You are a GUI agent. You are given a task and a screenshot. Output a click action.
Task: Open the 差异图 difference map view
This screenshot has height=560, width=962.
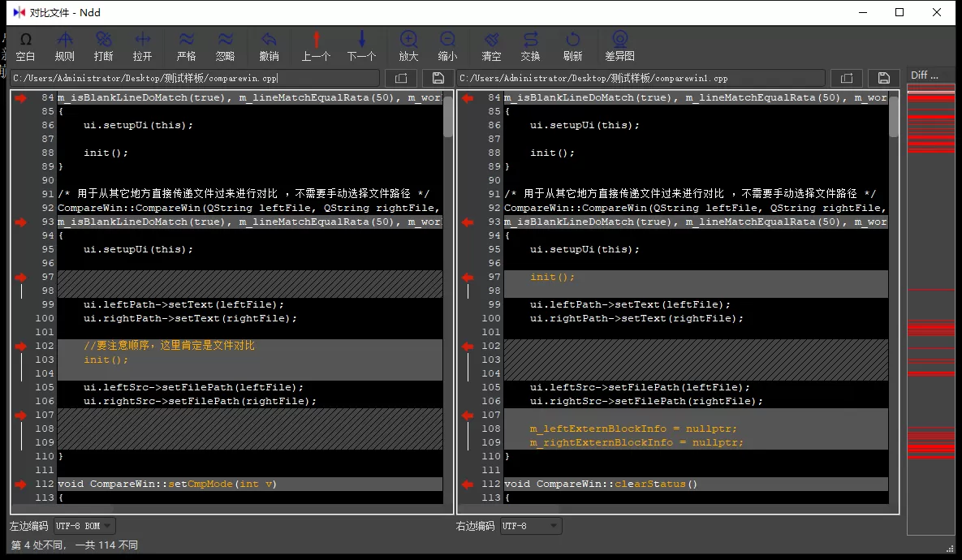[619, 45]
